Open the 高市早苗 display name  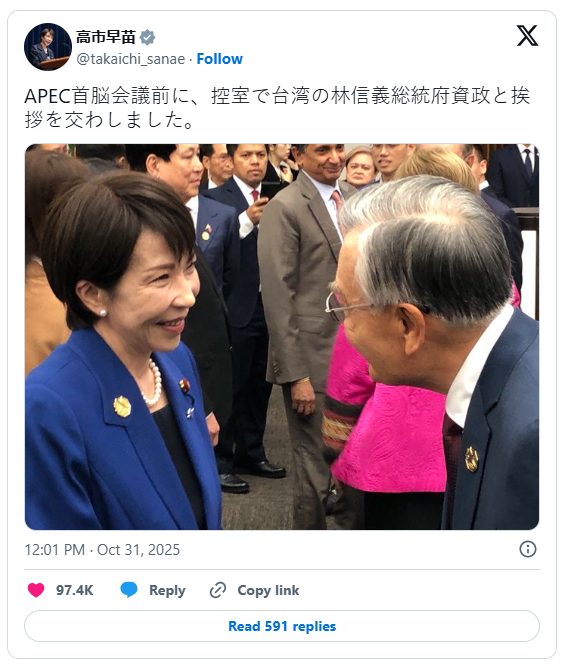point(106,37)
